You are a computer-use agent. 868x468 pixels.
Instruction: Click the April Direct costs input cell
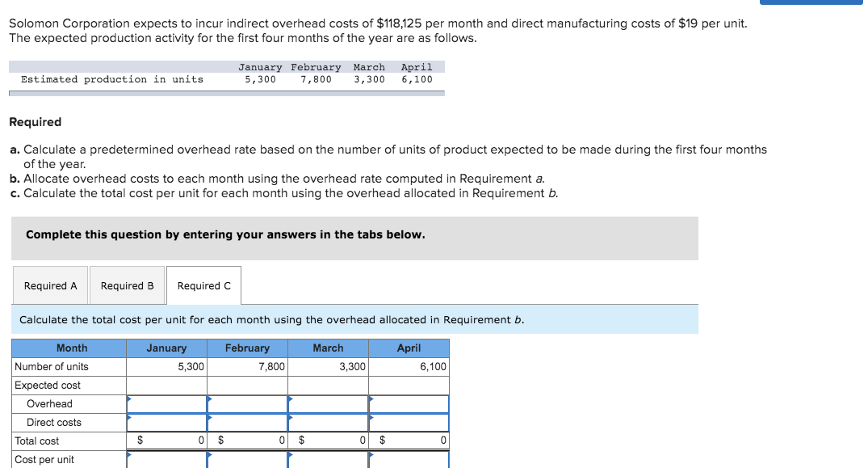[x=409, y=423]
